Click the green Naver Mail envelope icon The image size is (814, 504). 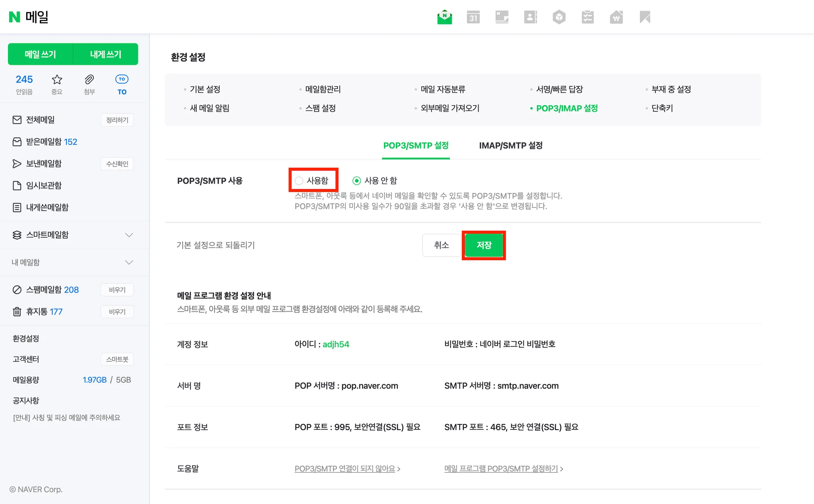coord(444,17)
